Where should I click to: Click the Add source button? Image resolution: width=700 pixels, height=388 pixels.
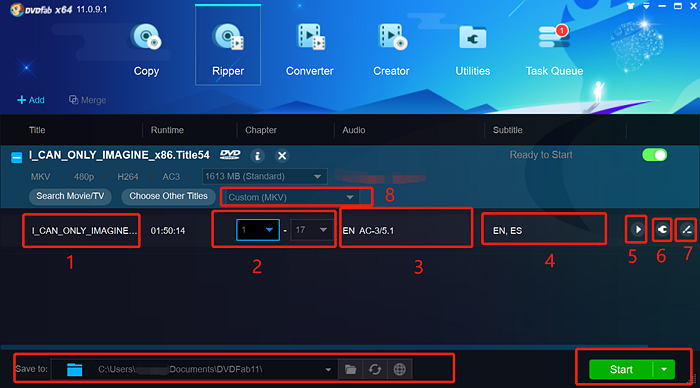(31, 100)
